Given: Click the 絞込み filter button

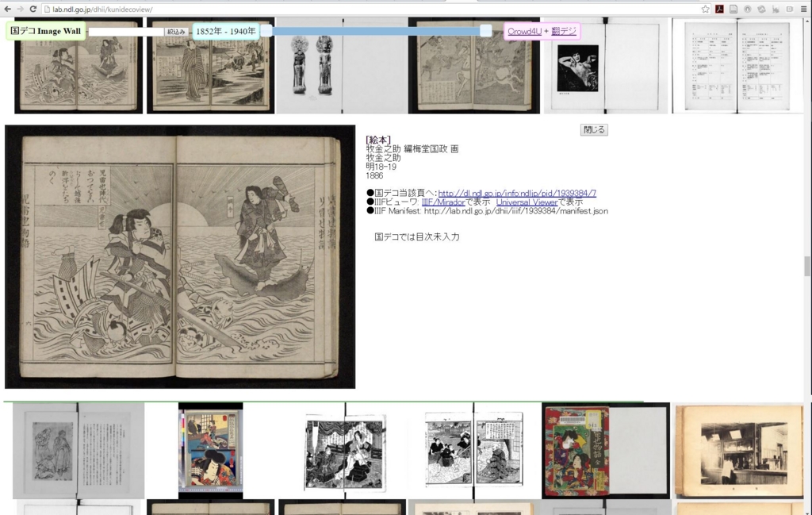Looking at the screenshot, I should click(x=176, y=32).
